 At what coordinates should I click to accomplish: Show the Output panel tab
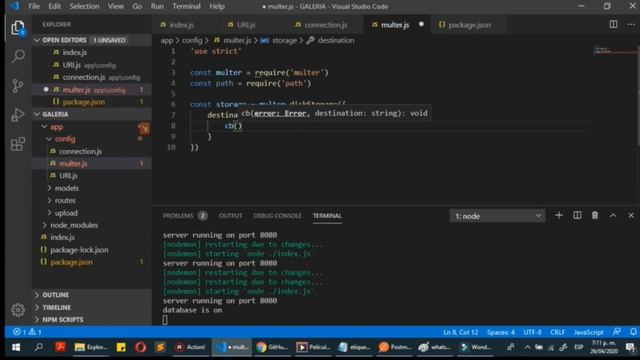[x=230, y=216]
